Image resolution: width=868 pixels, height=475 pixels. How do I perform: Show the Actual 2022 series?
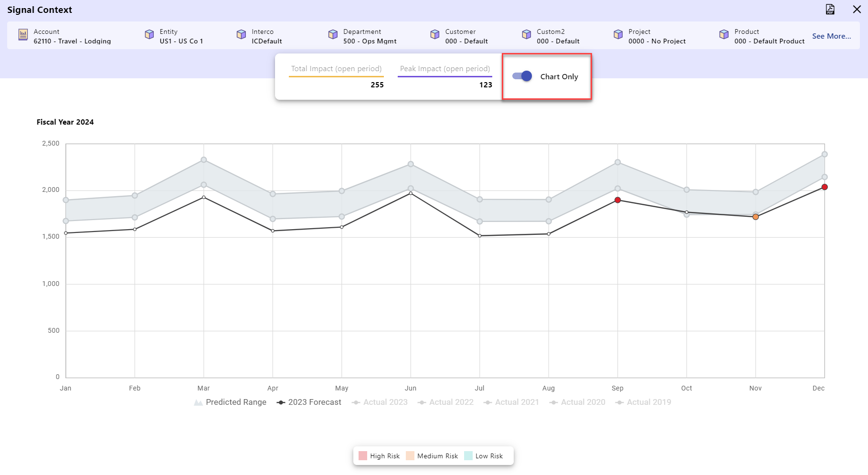445,402
